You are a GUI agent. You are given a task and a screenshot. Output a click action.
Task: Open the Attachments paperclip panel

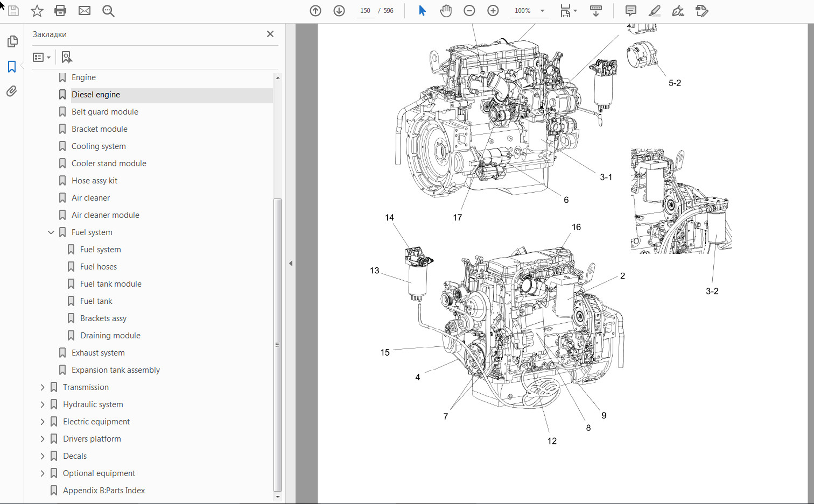(x=12, y=91)
